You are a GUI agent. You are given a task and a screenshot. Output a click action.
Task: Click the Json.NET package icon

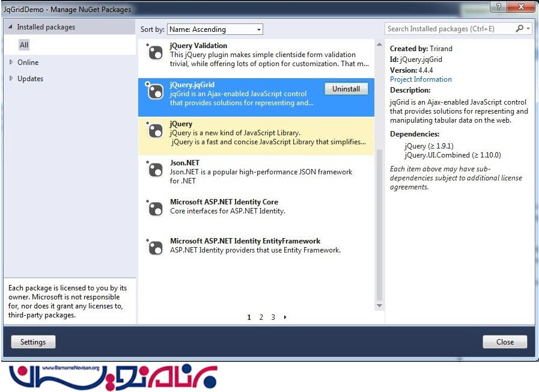[x=156, y=170]
